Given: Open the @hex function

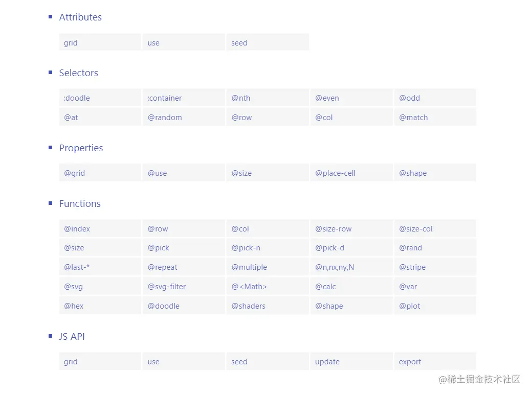Looking at the screenshot, I should [x=100, y=306].
